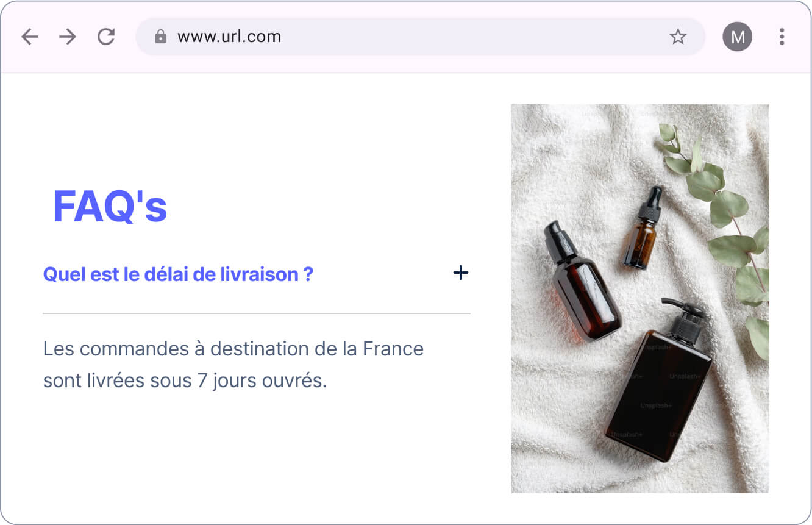Viewport: 812px width, 525px height.
Task: Click question 'Quel est le délai de livraison ?'
Action: (178, 274)
